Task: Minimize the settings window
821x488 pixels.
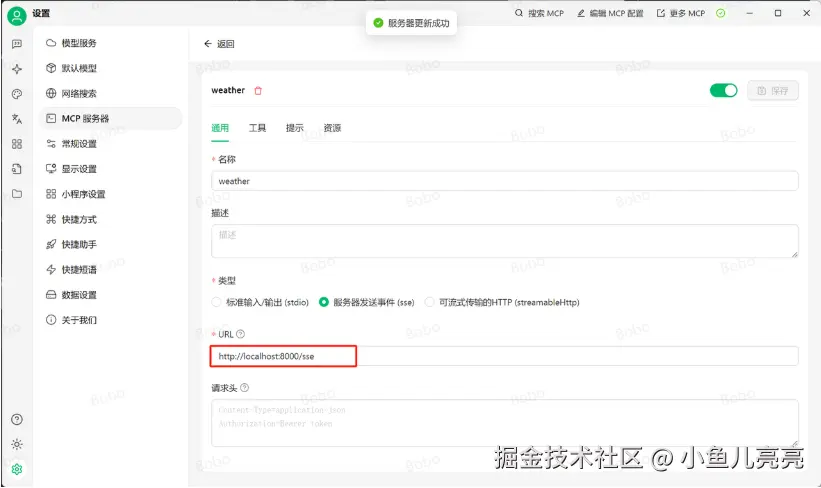Action: click(x=750, y=14)
